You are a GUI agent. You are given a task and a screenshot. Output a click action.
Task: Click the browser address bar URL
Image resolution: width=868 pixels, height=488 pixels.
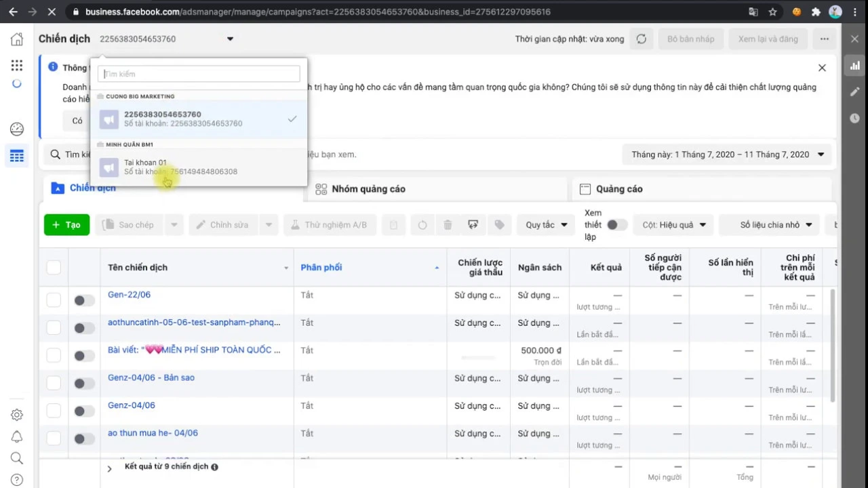coord(318,12)
